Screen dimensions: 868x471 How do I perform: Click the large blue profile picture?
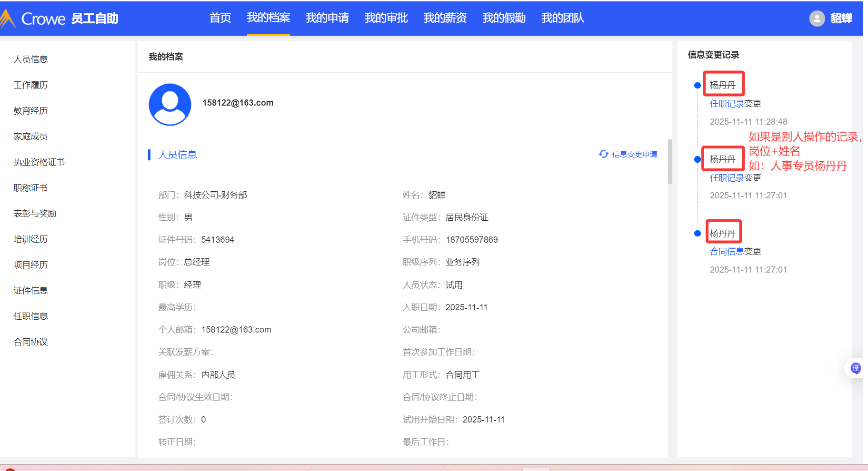[170, 105]
